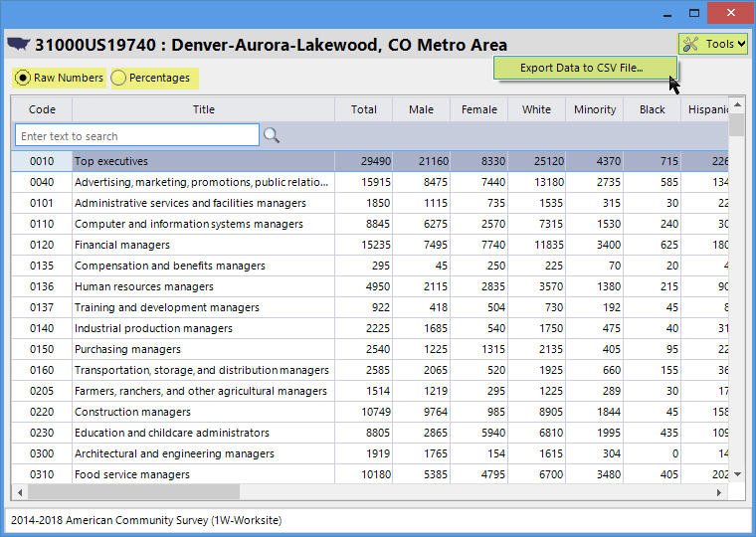Click the horizontal scrollbar right arrow
The height and width of the screenshot is (537, 756).
[x=721, y=492]
